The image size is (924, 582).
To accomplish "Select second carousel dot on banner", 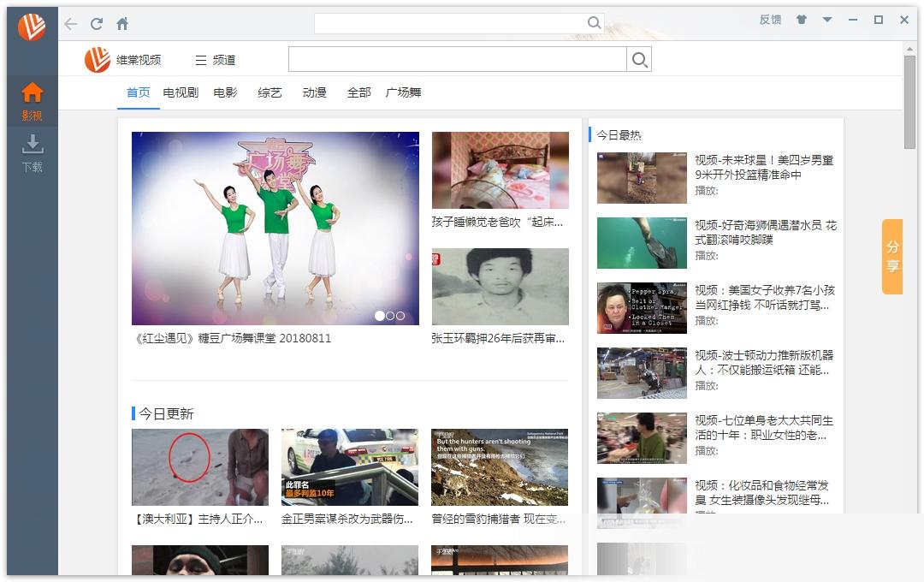I will point(390,316).
